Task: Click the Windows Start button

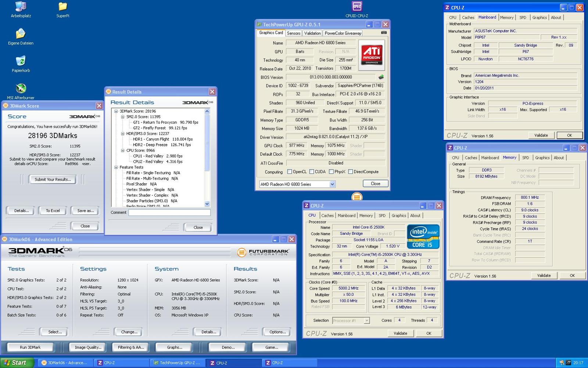Action: pyautogui.click(x=17, y=363)
